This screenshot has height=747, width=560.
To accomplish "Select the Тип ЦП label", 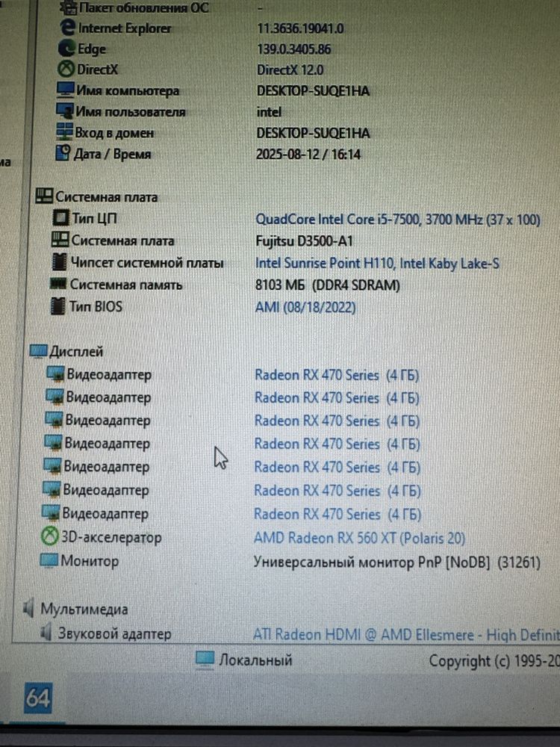I will click(x=94, y=218).
